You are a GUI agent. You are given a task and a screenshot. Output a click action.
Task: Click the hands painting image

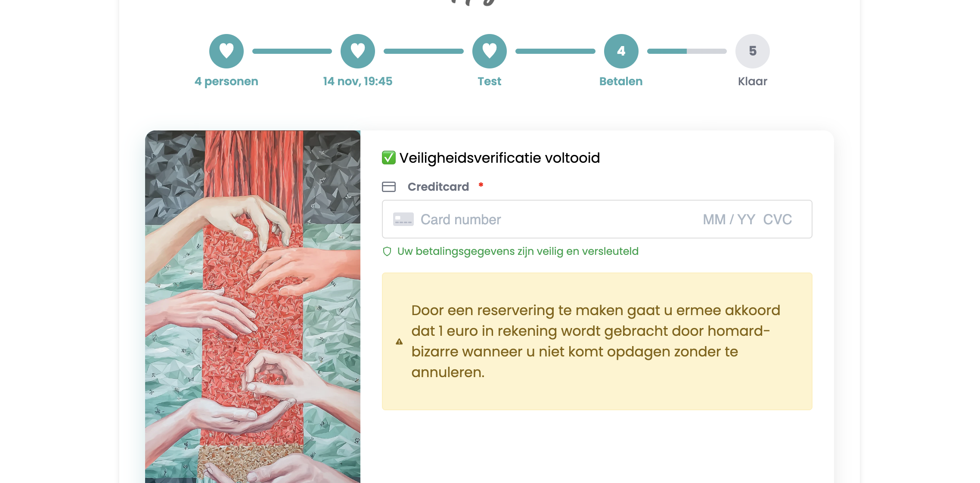click(253, 307)
